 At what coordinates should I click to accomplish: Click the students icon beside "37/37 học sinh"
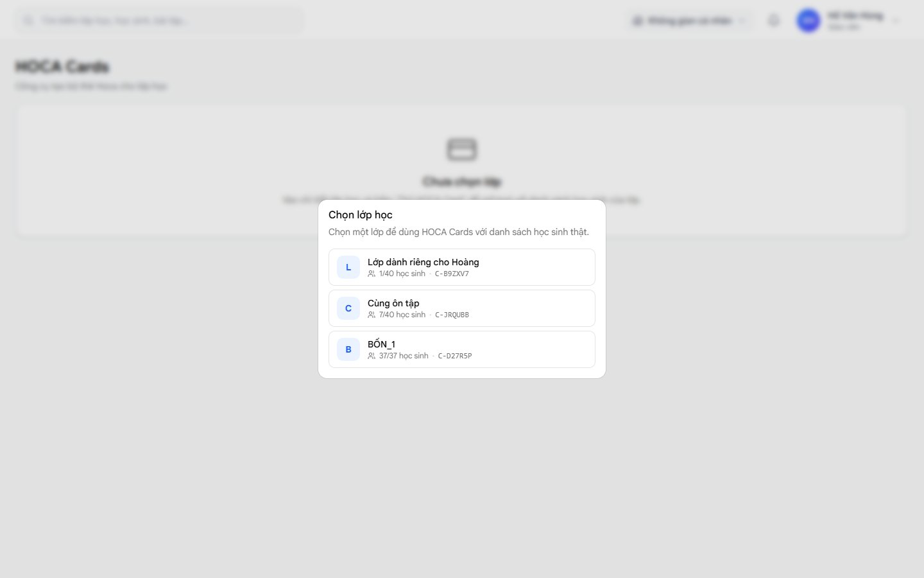[x=372, y=356]
